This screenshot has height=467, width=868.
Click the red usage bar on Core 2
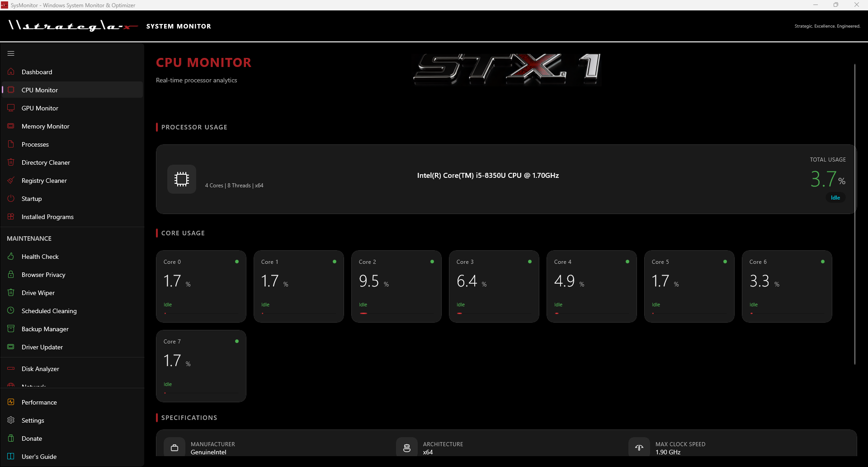[x=364, y=313]
